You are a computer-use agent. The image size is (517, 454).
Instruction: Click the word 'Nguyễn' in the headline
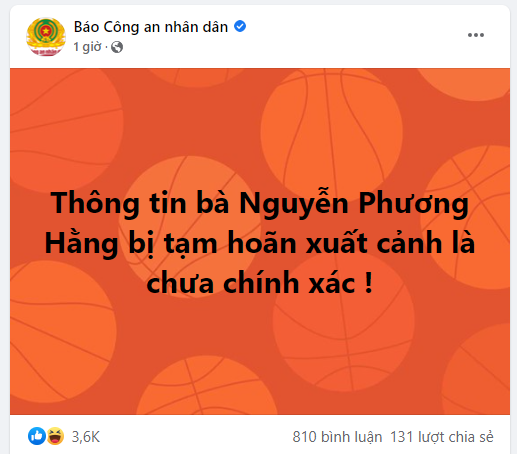click(294, 202)
